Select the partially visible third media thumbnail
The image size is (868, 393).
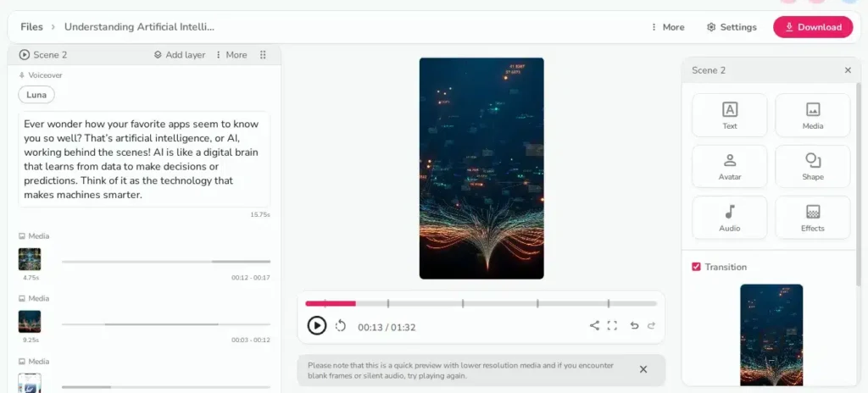(x=30, y=383)
